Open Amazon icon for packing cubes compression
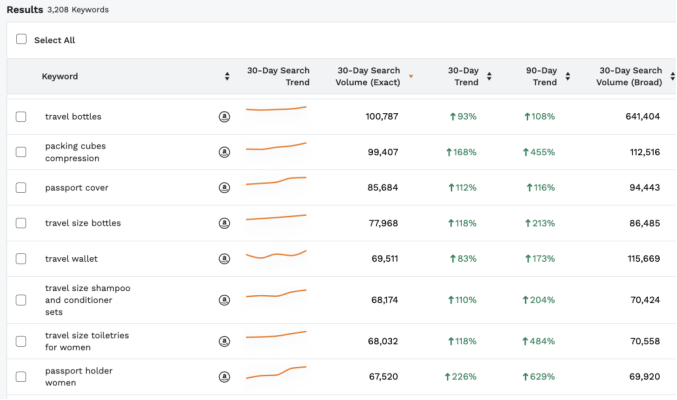Image resolution: width=677 pixels, height=400 pixels. click(224, 152)
